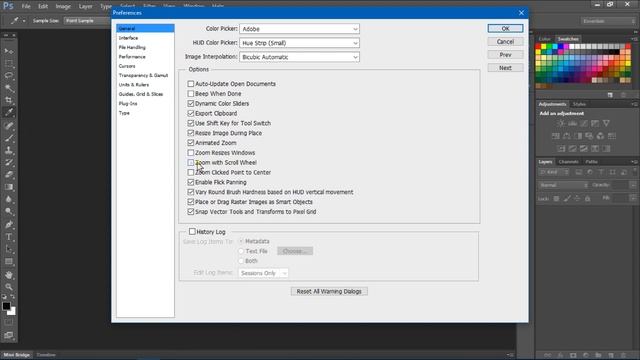Enable Beep When Done checkbox

(191, 93)
